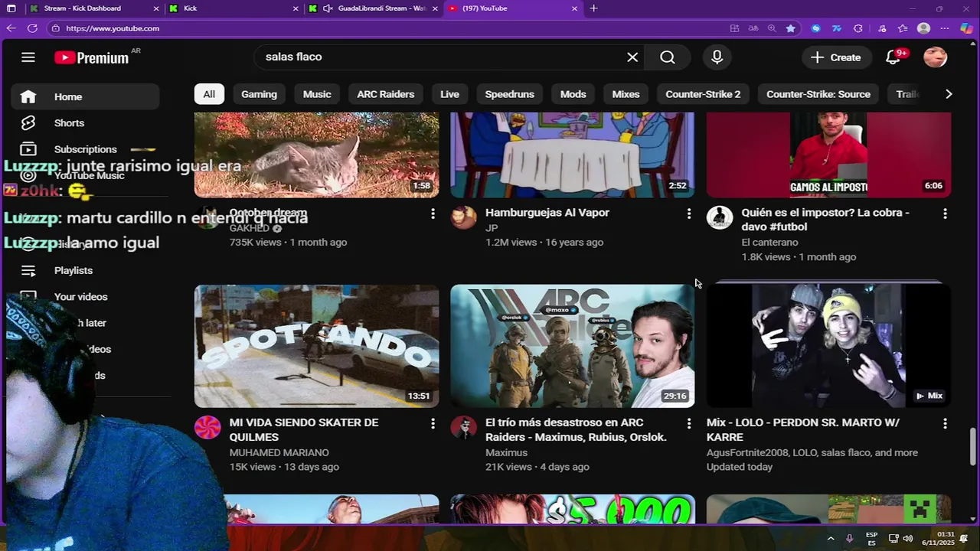Clear the search box with the X
Image resolution: width=980 pixels, height=551 pixels.
632,57
